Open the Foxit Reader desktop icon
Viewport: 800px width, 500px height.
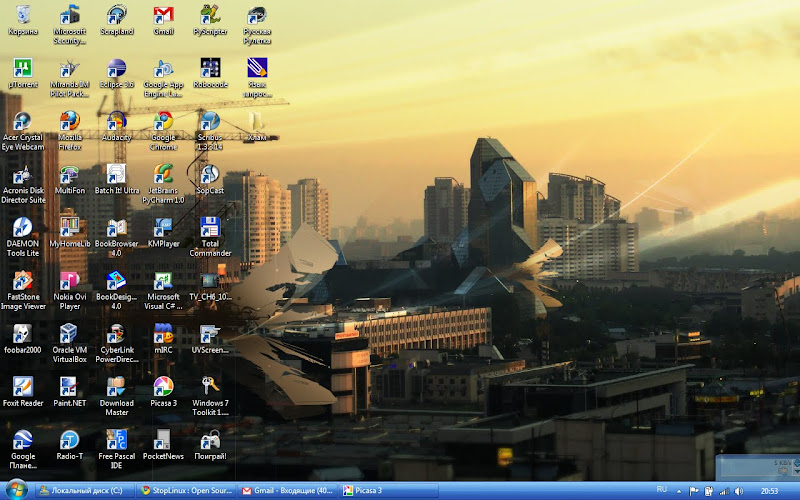22,387
